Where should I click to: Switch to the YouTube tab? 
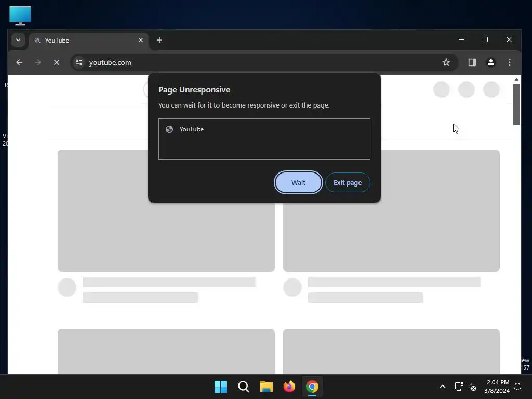tap(88, 41)
